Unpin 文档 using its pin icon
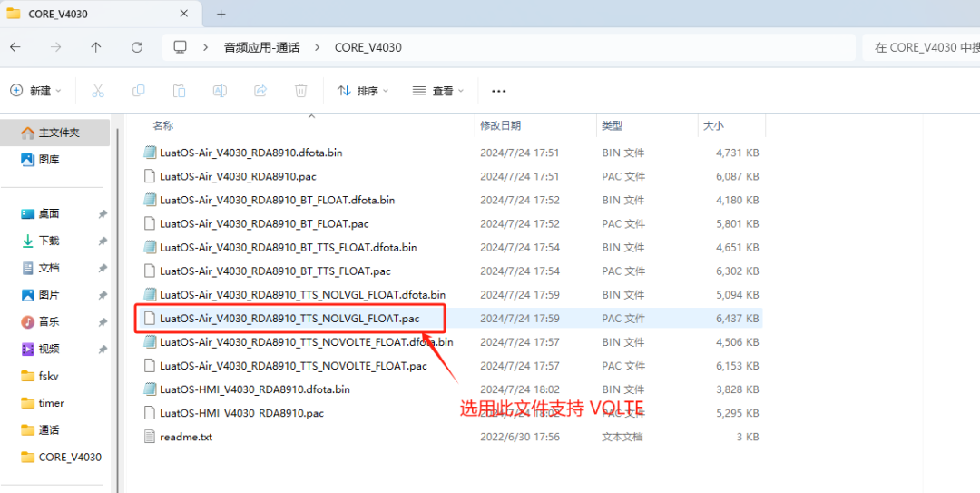 (x=103, y=268)
